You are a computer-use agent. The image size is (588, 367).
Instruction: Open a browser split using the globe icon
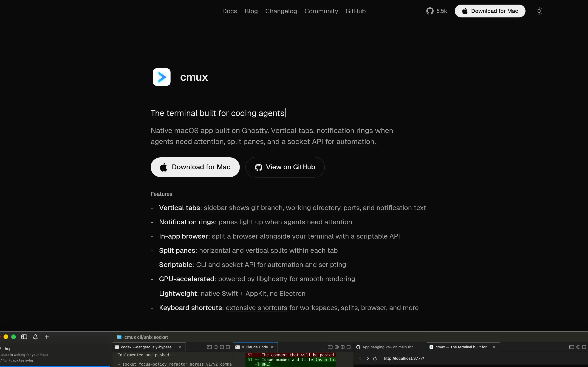[x=215, y=347]
